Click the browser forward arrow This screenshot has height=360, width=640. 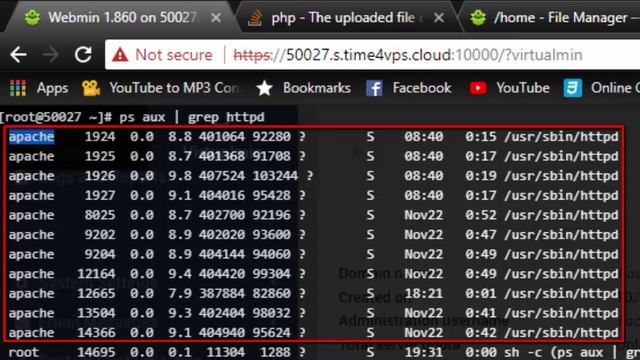coord(51,54)
